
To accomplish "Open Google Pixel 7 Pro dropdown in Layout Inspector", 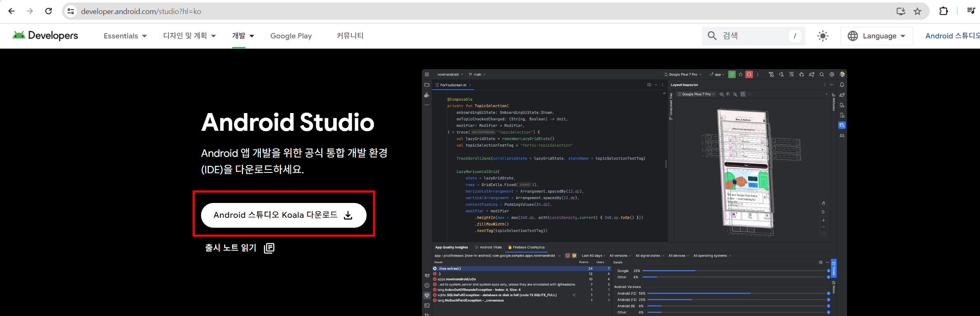I will (696, 94).
